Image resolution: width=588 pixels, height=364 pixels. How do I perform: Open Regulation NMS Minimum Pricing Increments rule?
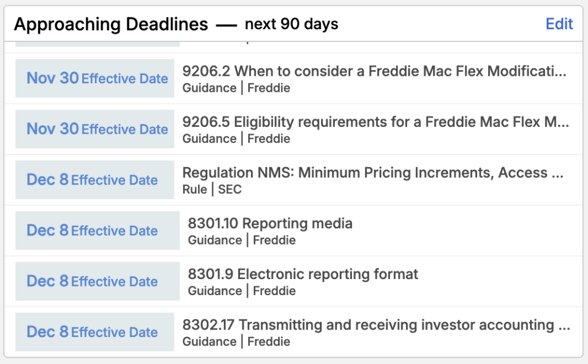(x=373, y=173)
